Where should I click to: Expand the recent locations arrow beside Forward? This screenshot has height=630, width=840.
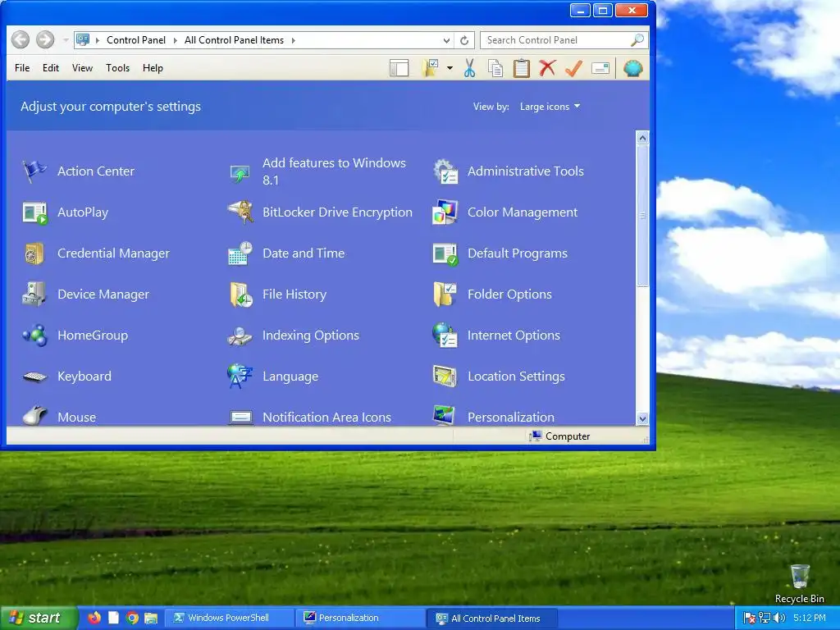pos(66,40)
